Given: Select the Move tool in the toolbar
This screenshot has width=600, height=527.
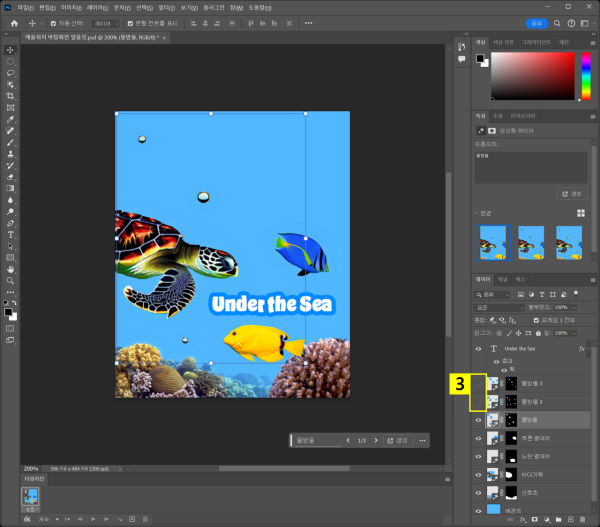Looking at the screenshot, I should (x=10, y=50).
